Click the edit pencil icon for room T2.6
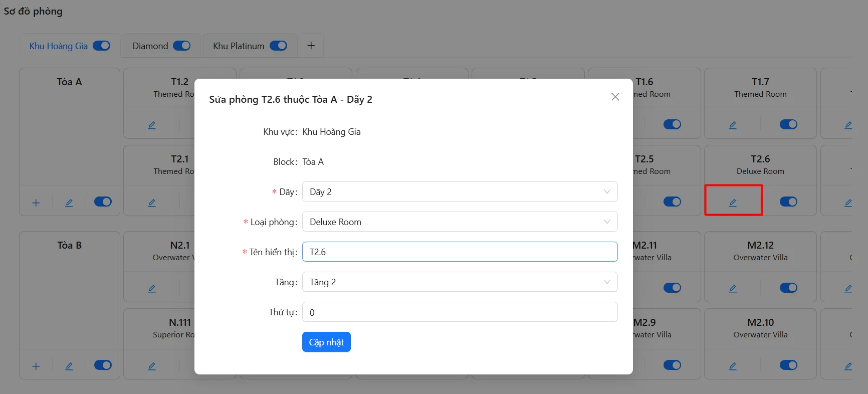Viewport: 868px width, 394px height. coord(733,203)
